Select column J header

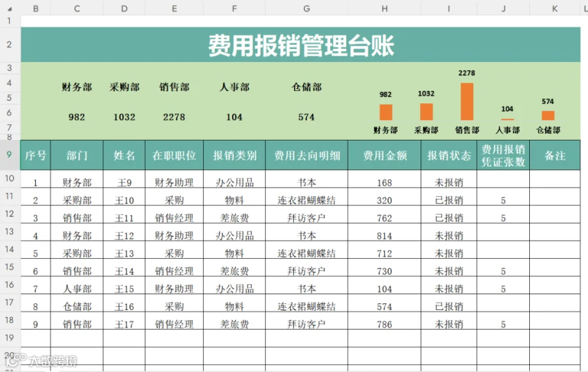click(503, 8)
